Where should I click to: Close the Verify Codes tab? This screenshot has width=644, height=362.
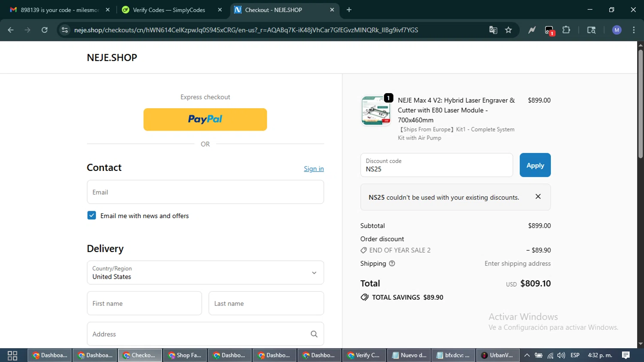click(220, 10)
